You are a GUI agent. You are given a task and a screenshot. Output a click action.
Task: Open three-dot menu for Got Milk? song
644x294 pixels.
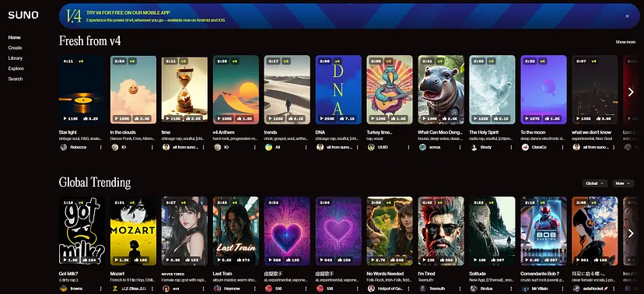pos(100,289)
